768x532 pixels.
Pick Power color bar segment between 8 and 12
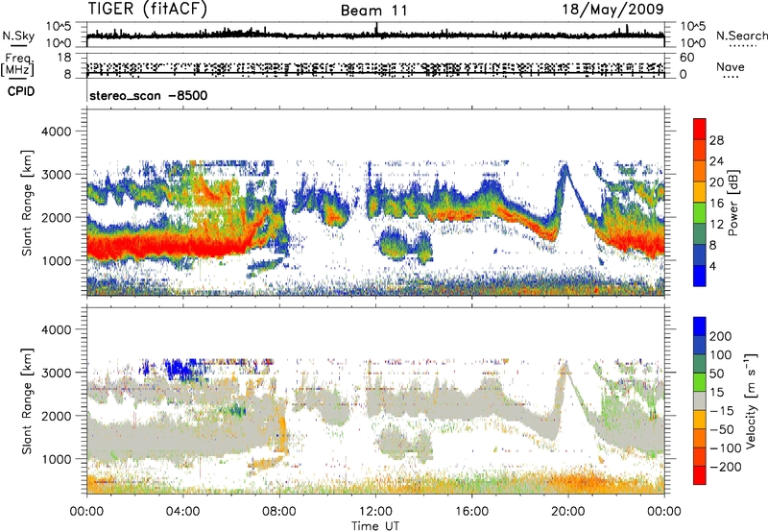pyautogui.click(x=700, y=234)
